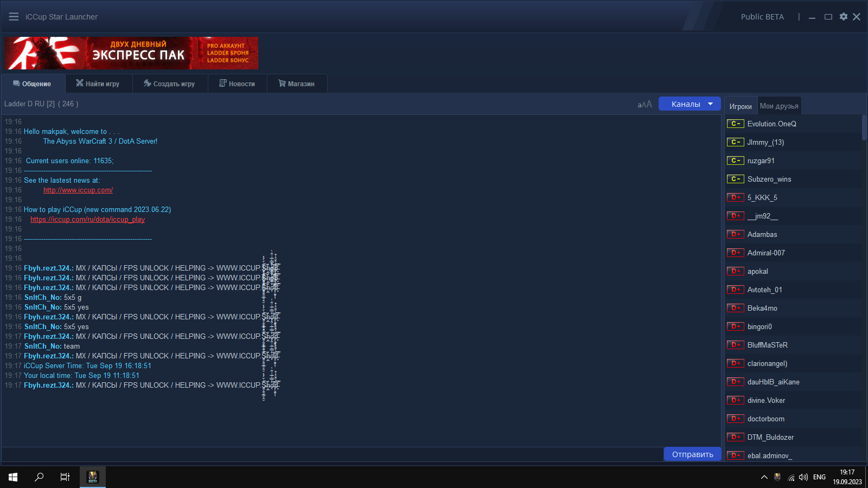868x488 pixels.
Task: Open http://www.iccup.com/ link in chat
Action: (x=78, y=190)
